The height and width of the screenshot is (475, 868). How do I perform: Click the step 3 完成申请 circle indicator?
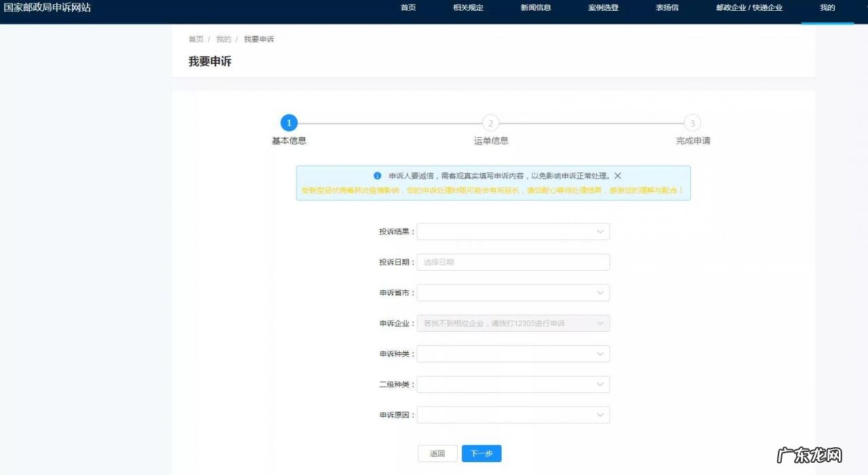click(x=692, y=123)
